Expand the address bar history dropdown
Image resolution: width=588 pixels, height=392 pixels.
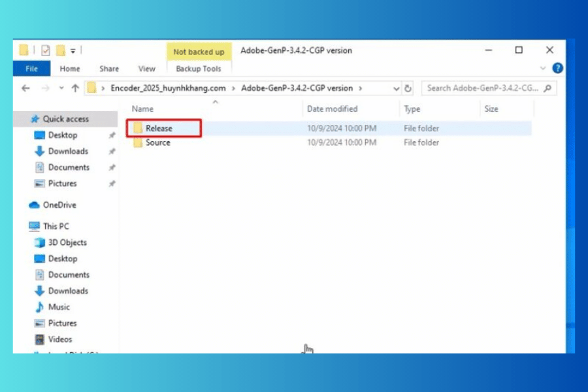[x=397, y=88]
